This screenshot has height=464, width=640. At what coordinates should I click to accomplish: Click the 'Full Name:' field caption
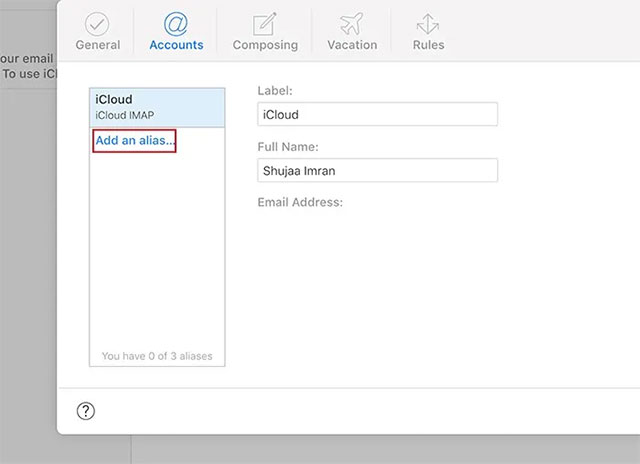tap(288, 147)
